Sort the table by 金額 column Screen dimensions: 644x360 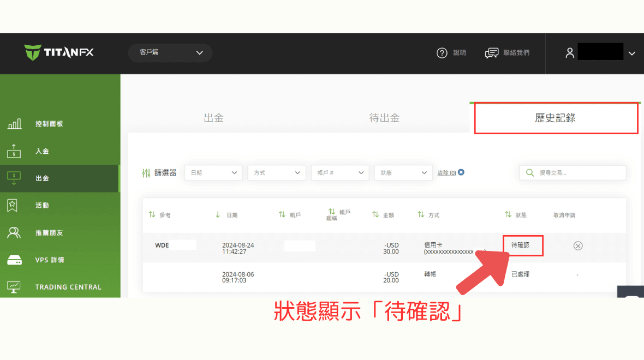click(383, 215)
